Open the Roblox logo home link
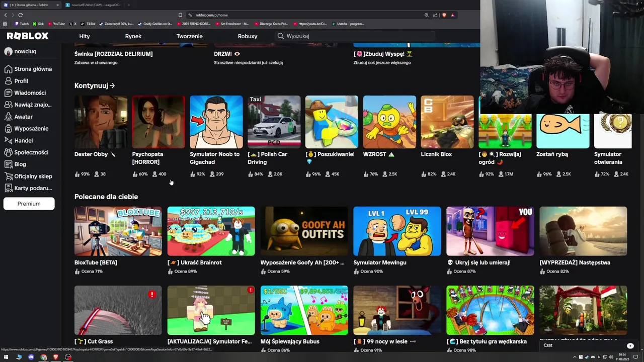 pyautogui.click(x=28, y=36)
